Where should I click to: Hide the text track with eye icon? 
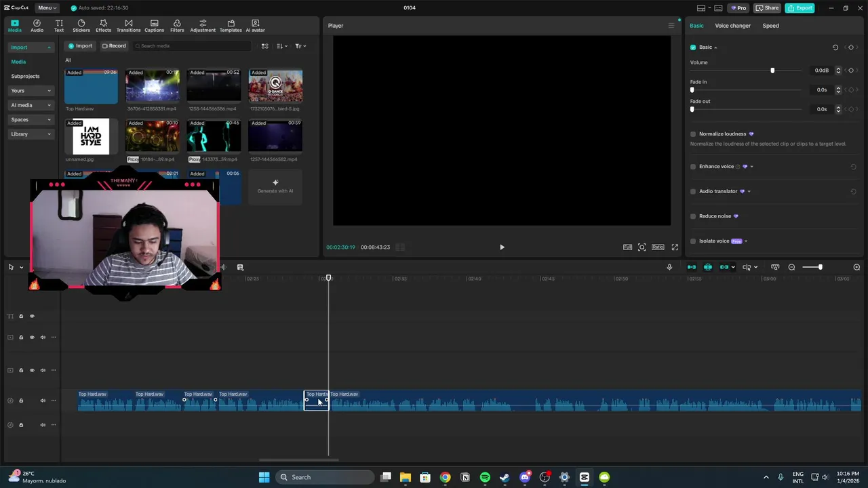pos(32,317)
